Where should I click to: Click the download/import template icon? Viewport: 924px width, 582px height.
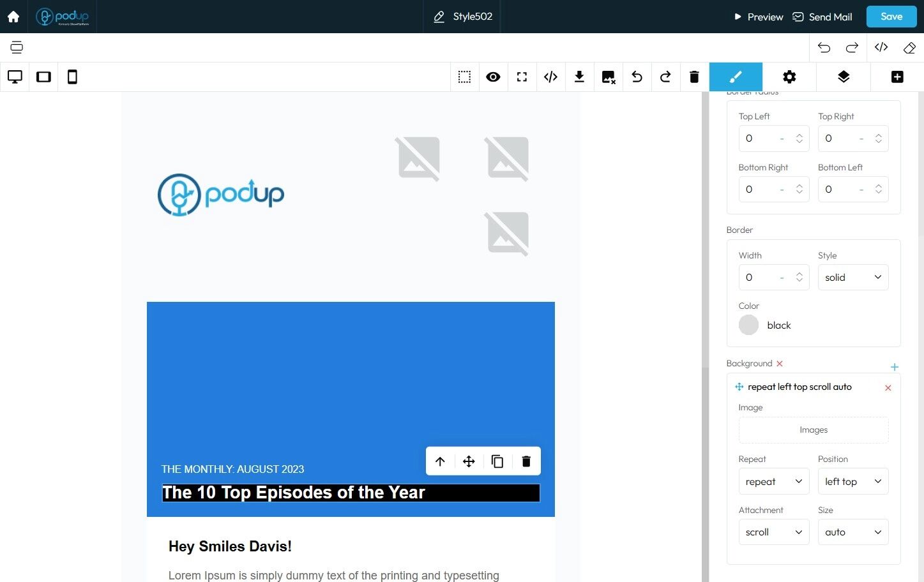[x=579, y=77]
